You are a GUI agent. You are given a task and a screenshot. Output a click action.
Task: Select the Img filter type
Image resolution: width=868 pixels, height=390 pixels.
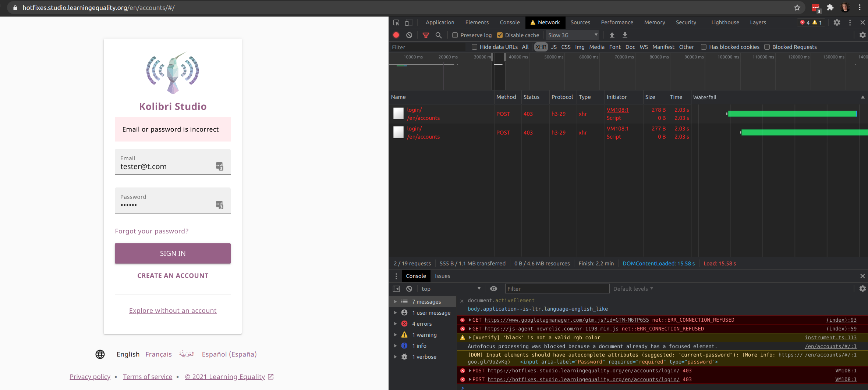click(580, 47)
